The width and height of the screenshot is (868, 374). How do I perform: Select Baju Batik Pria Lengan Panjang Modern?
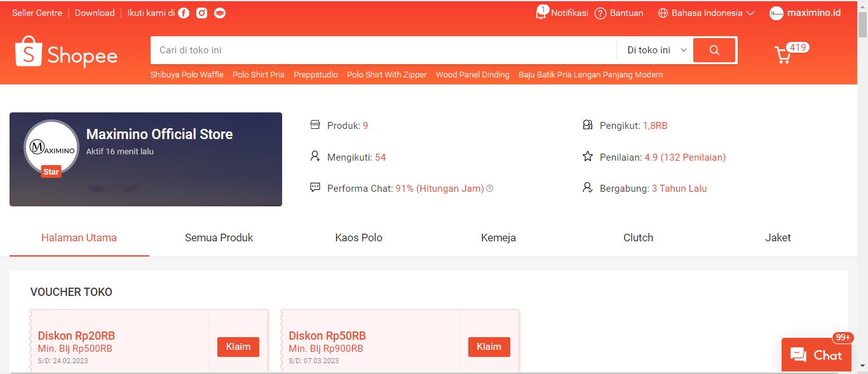(x=591, y=75)
